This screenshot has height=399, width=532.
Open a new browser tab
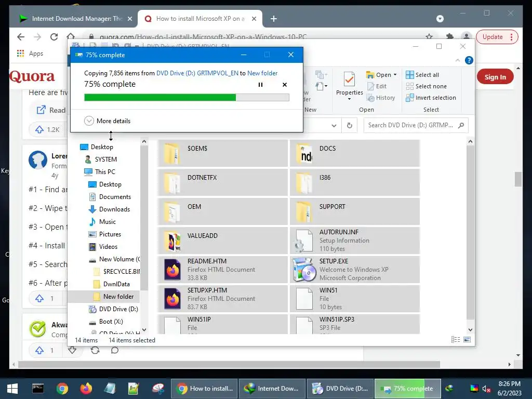click(273, 19)
